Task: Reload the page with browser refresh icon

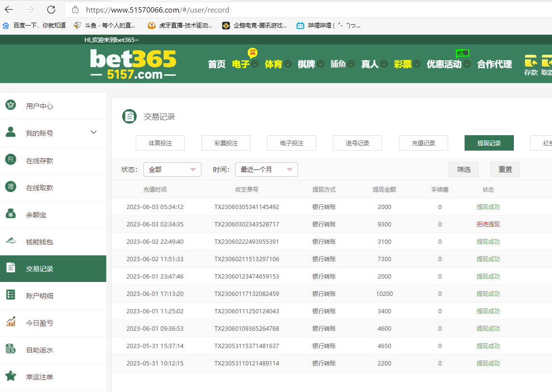Action: tap(51, 10)
